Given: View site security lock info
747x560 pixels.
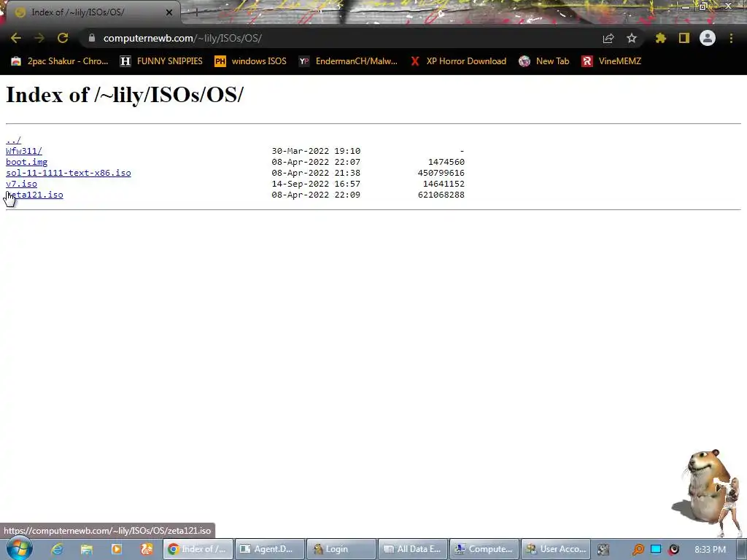Looking at the screenshot, I should [x=92, y=38].
